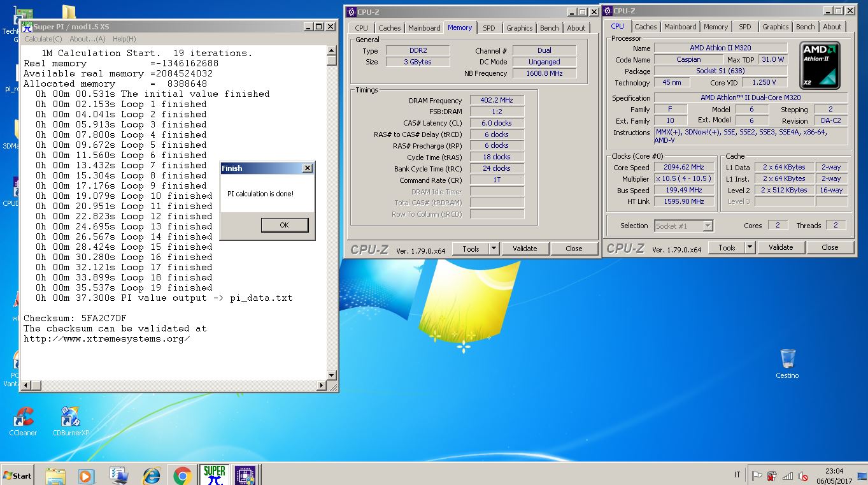Launch Windows Media Player from taskbar
868x485 pixels.
click(x=86, y=475)
